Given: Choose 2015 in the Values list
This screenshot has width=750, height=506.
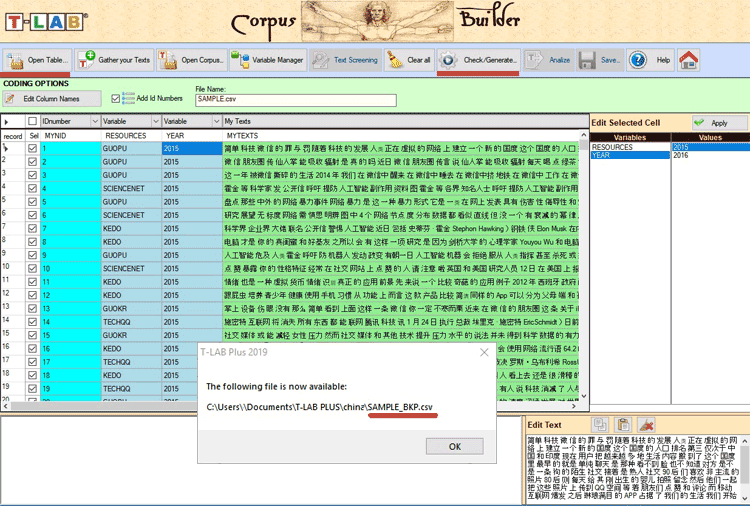Looking at the screenshot, I should coord(711,147).
